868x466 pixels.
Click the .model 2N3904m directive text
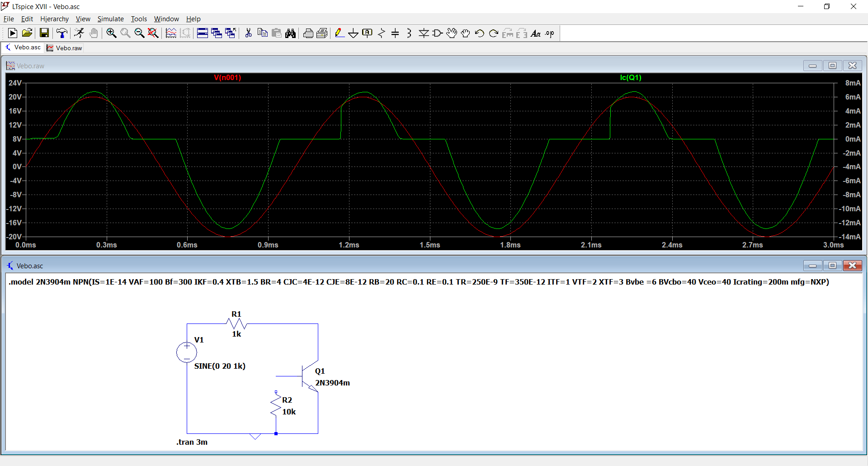[x=419, y=282]
